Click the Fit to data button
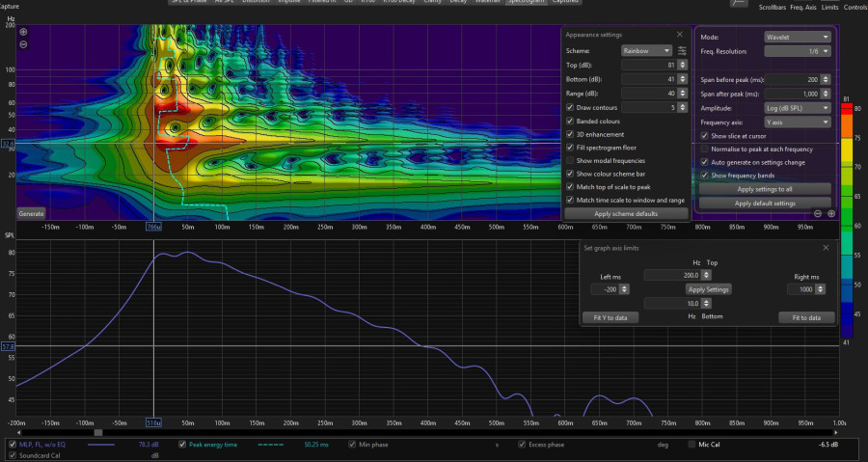The height and width of the screenshot is (462, 868). click(806, 317)
